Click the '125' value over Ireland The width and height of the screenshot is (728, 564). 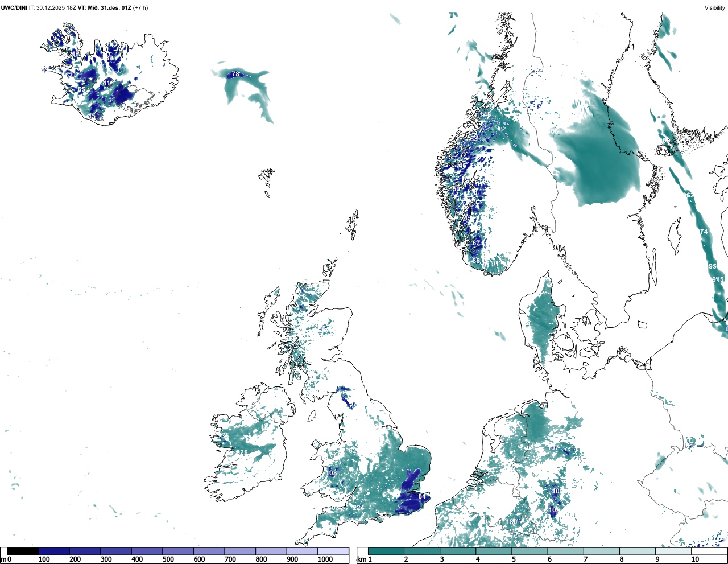pos(242,453)
